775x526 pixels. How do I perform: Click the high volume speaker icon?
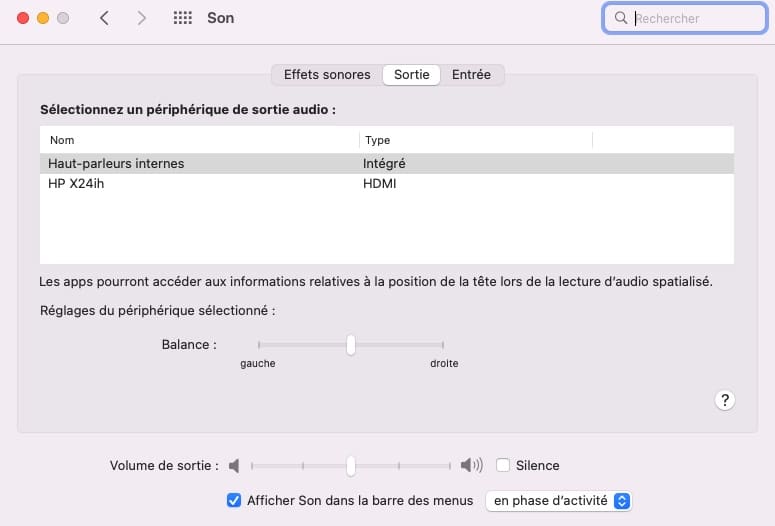click(x=471, y=465)
